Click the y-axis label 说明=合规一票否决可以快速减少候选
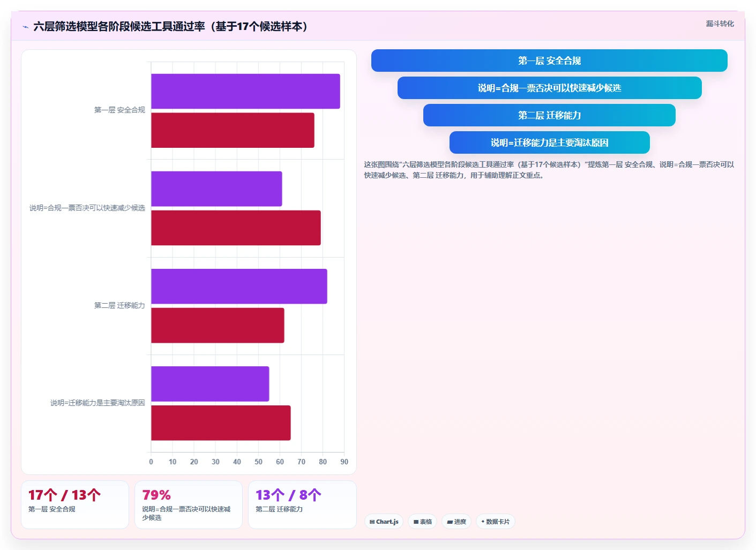 tap(87, 208)
